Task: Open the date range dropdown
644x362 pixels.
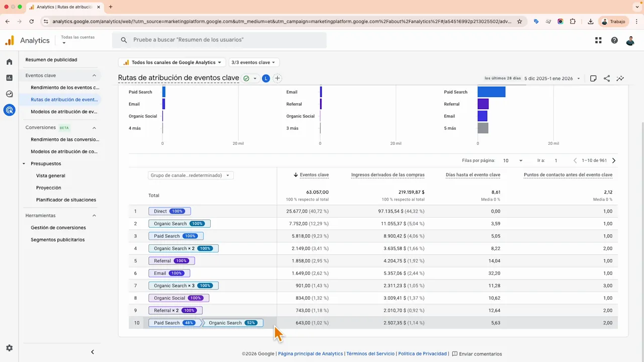Action: tap(552, 78)
